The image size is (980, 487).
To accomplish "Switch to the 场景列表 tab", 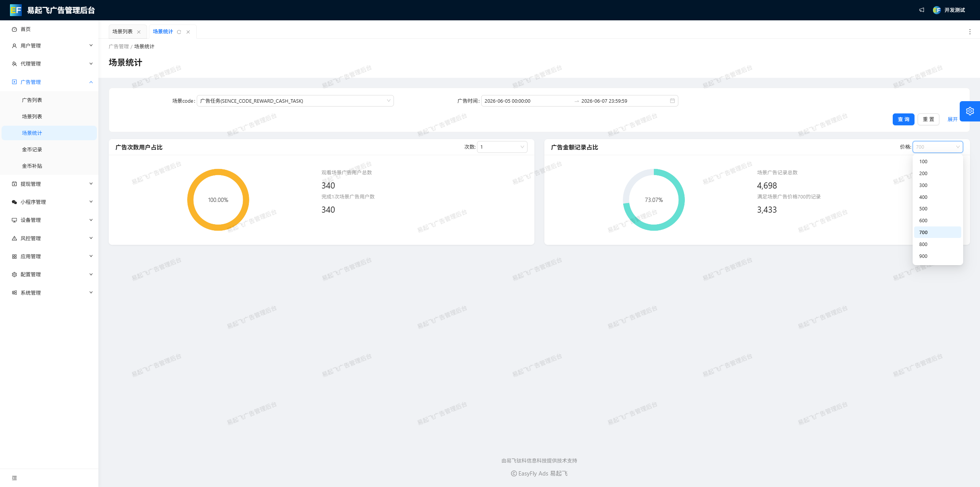I will click(122, 32).
